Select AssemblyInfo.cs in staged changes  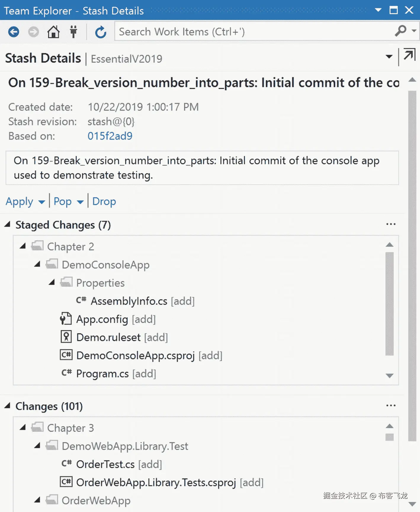tap(129, 301)
